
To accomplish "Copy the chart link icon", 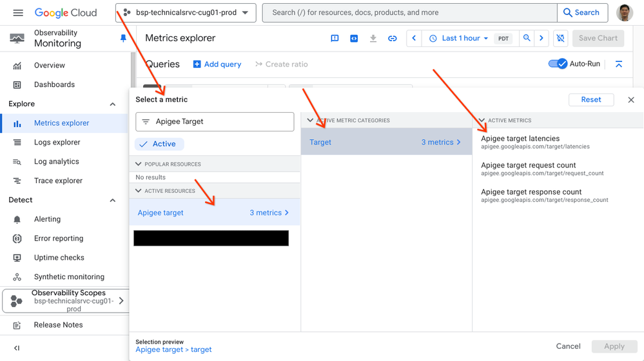I will 392,38.
